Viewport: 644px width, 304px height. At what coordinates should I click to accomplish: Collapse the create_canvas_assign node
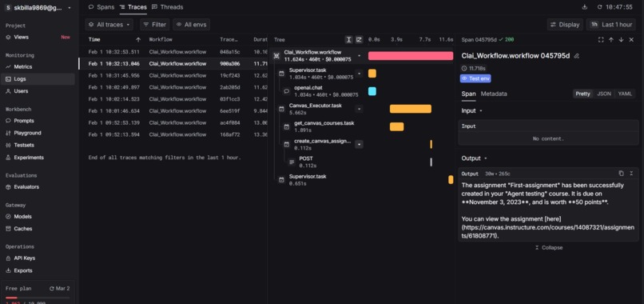[360, 144]
